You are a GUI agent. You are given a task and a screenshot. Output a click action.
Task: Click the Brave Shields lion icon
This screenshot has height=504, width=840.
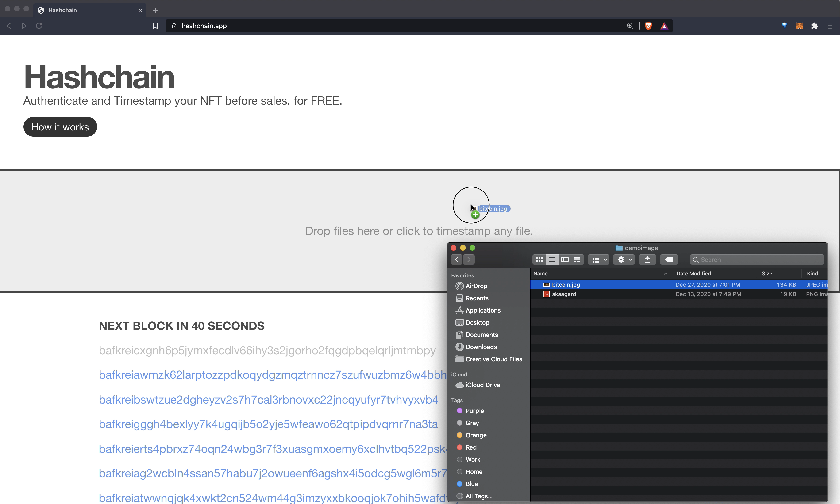pyautogui.click(x=648, y=26)
